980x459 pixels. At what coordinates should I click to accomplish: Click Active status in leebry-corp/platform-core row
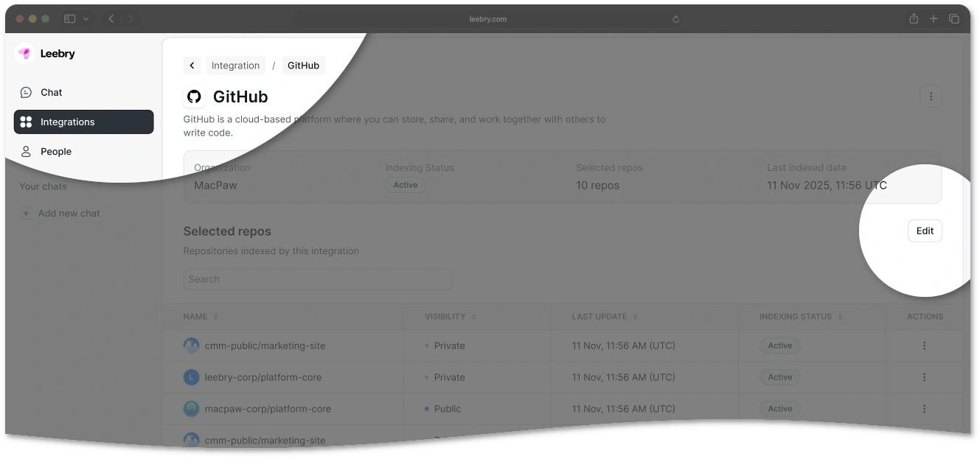click(x=780, y=377)
